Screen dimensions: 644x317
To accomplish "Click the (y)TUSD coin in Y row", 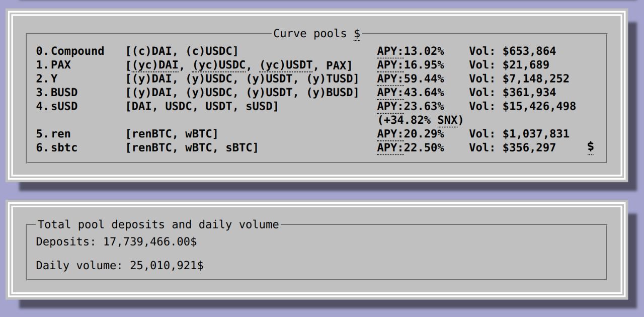I will tap(330, 79).
